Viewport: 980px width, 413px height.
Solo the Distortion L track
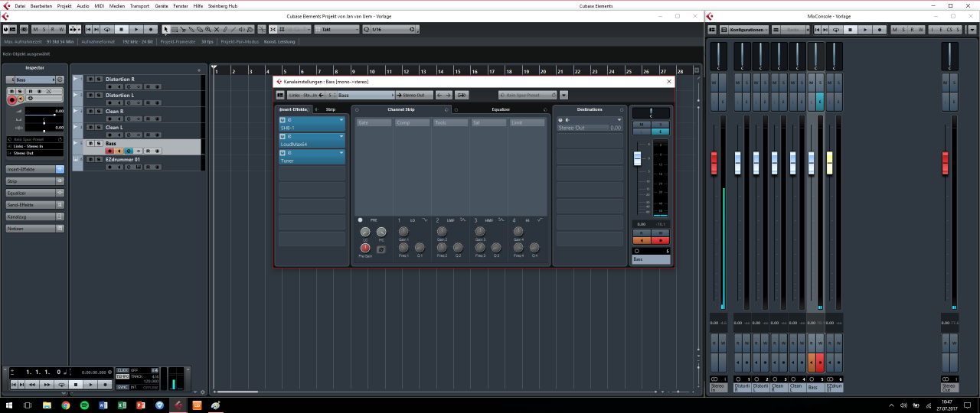(x=99, y=95)
